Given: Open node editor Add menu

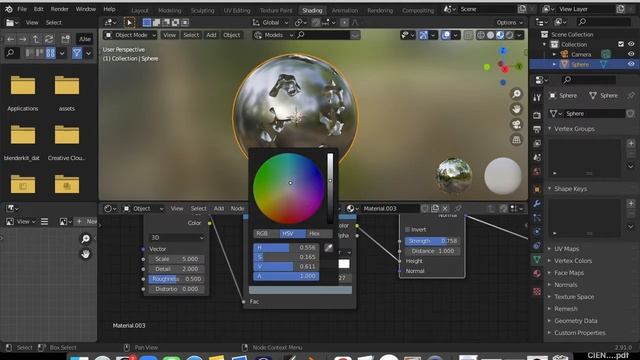Looking at the screenshot, I should pos(219,209).
